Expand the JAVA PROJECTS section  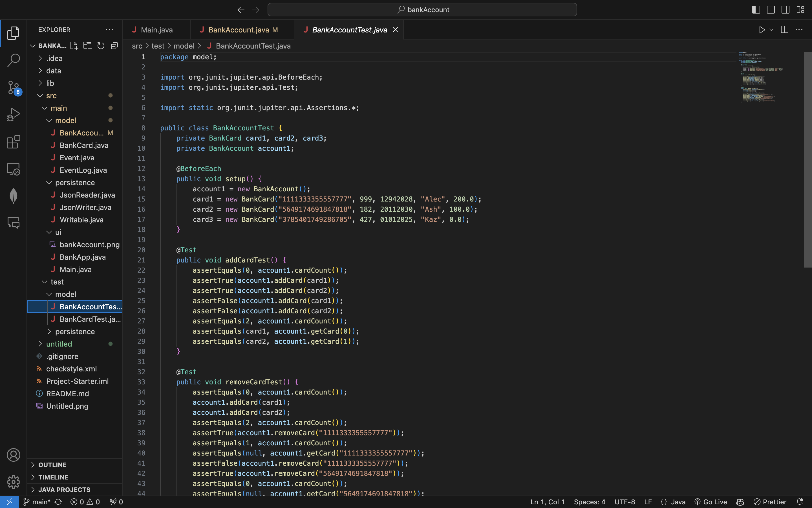pos(74,490)
